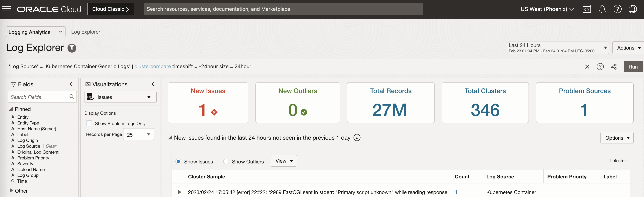
Task: Open query help icon next to Run
Action: click(x=600, y=67)
